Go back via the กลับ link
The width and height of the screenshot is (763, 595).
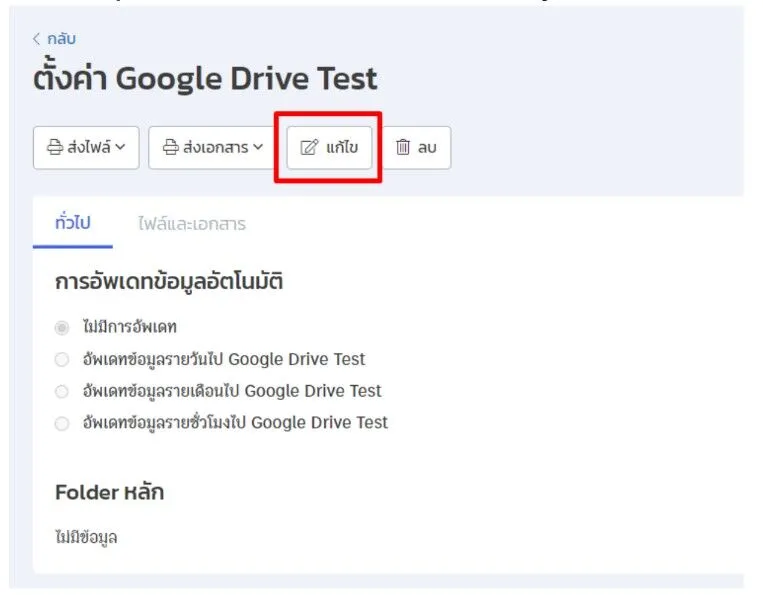click(61, 39)
